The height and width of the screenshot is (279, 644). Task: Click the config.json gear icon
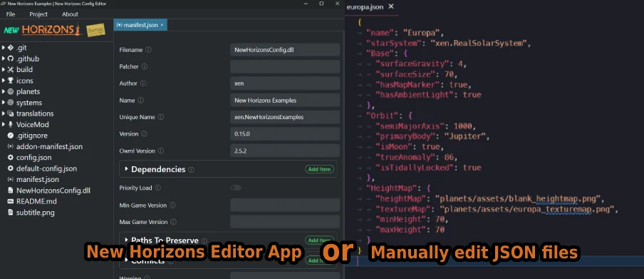pos(10,157)
